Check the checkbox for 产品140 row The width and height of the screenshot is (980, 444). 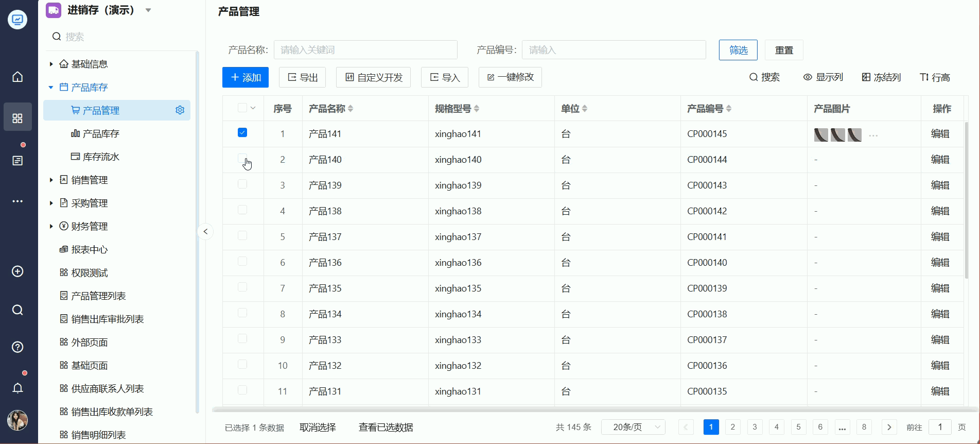[242, 158]
